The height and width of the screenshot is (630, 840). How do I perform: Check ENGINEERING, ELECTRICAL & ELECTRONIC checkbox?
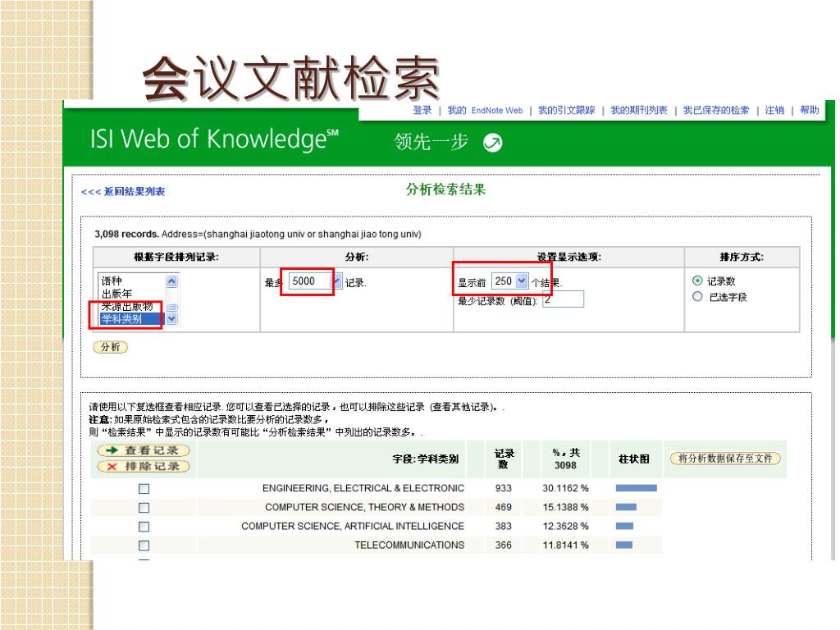[x=144, y=489]
